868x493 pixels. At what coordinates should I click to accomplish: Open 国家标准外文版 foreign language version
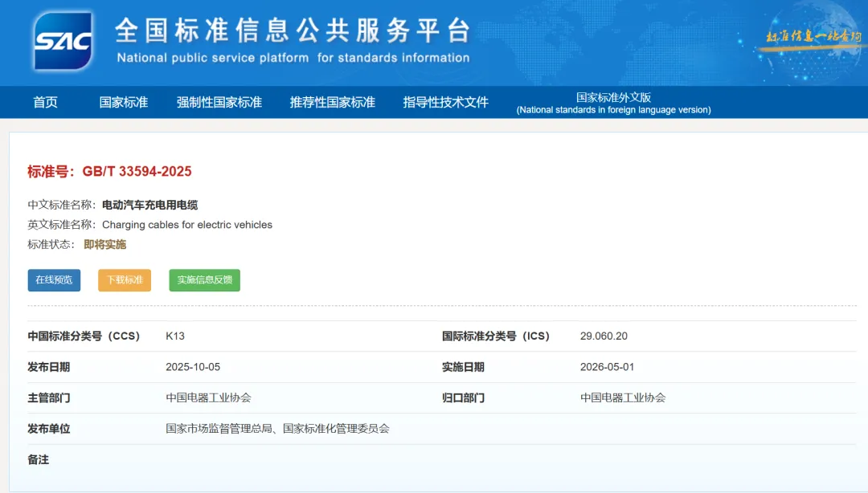[613, 103]
